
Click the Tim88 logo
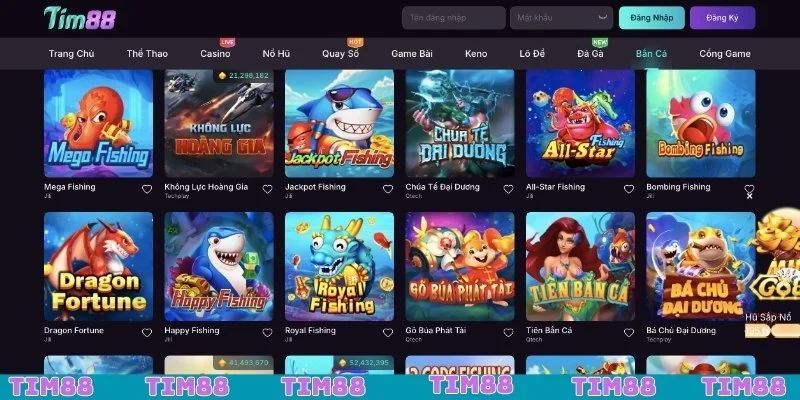[80, 18]
